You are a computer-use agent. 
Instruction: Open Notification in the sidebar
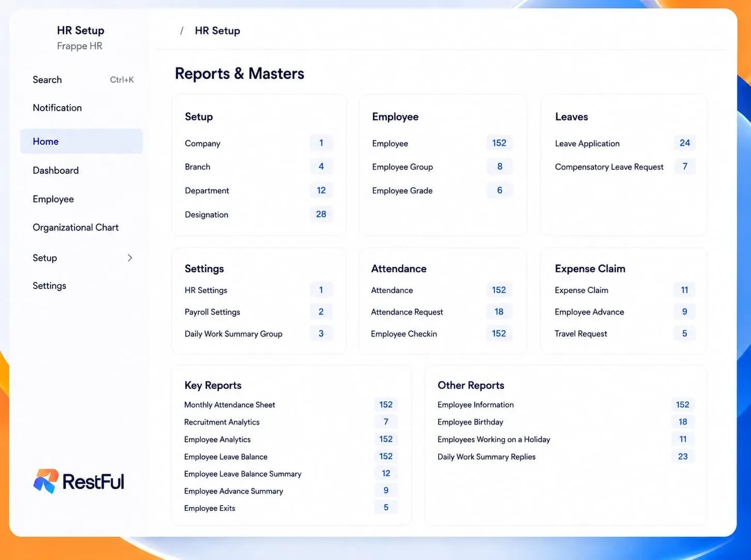[x=57, y=108]
